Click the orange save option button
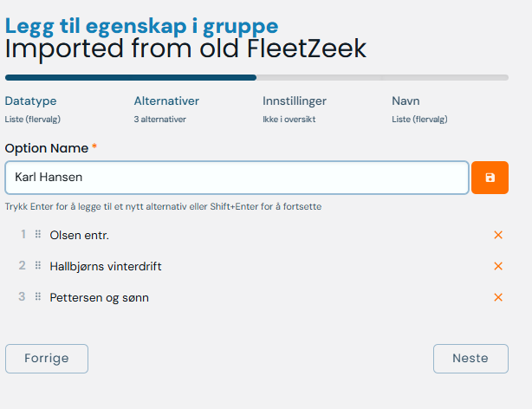532x409 pixels. click(x=490, y=177)
